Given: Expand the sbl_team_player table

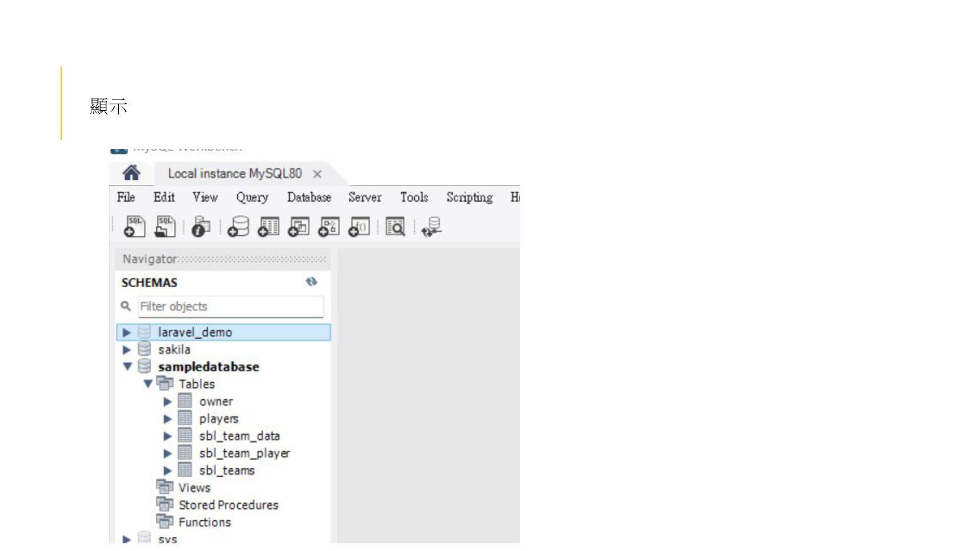Looking at the screenshot, I should point(167,454).
